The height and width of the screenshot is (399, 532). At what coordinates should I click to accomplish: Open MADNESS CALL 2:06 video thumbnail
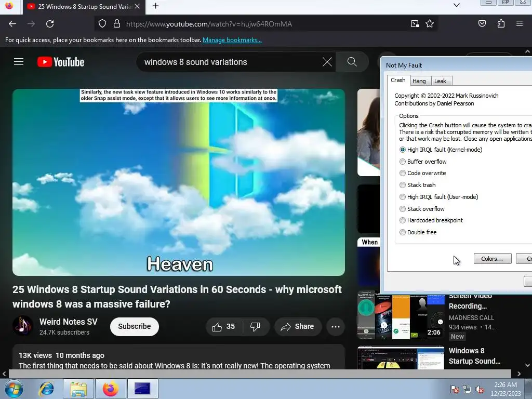pos(401,316)
